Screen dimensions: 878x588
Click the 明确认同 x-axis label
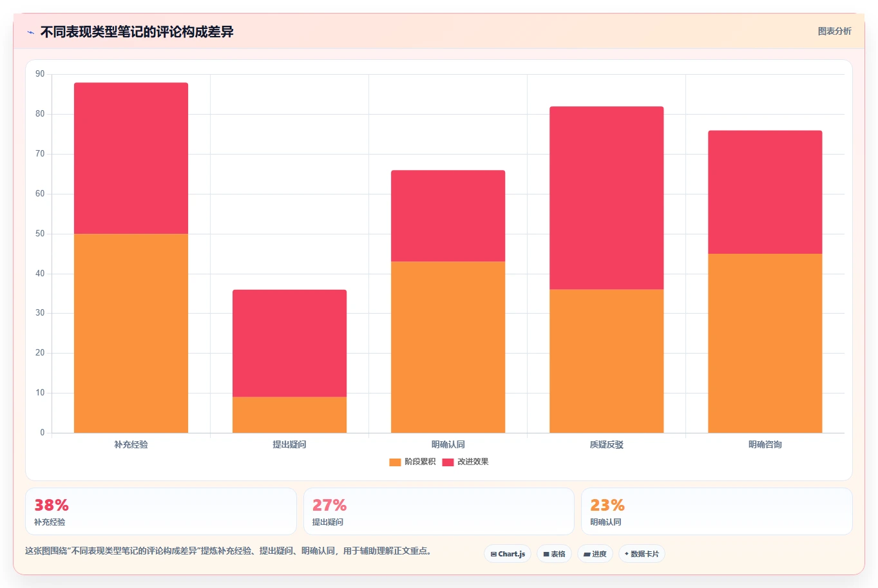[448, 444]
